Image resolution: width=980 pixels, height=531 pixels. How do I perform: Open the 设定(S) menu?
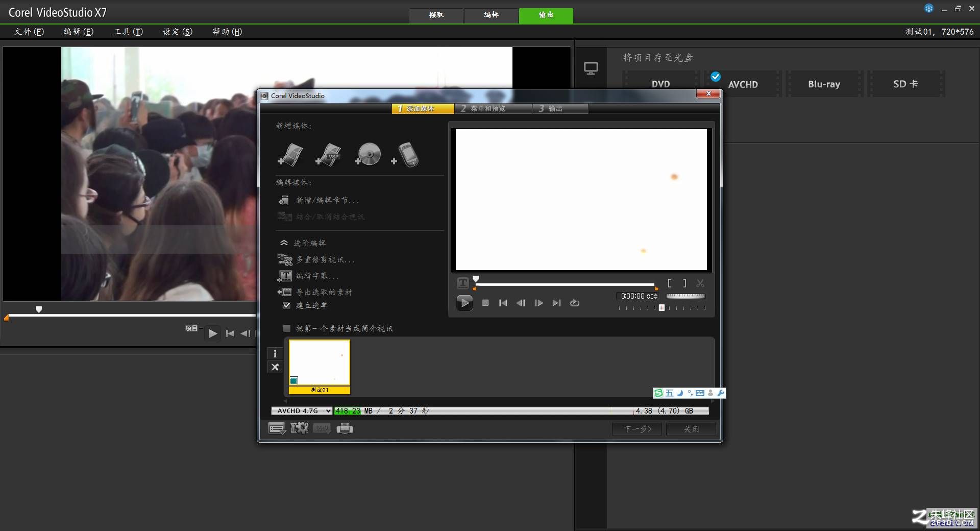click(178, 32)
